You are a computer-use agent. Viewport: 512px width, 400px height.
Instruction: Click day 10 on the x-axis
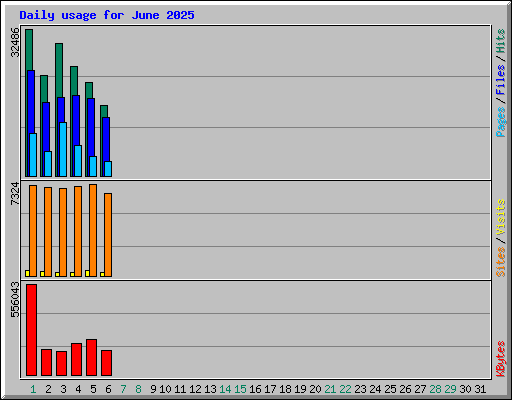pyautogui.click(x=165, y=389)
